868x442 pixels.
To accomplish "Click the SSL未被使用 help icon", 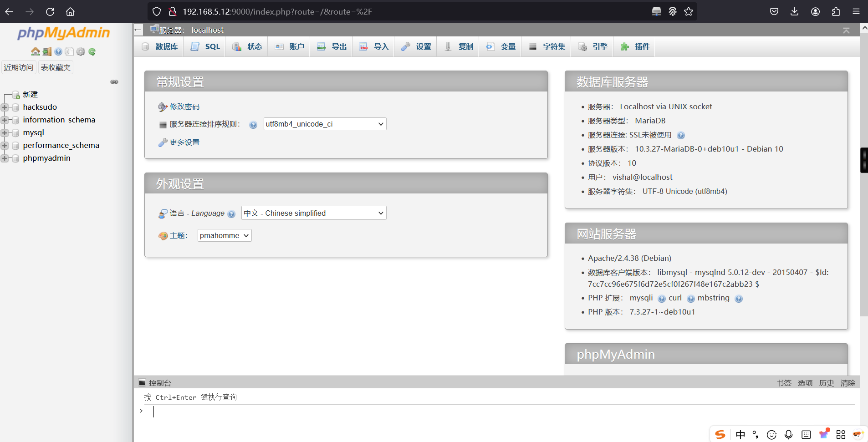I will [x=681, y=135].
